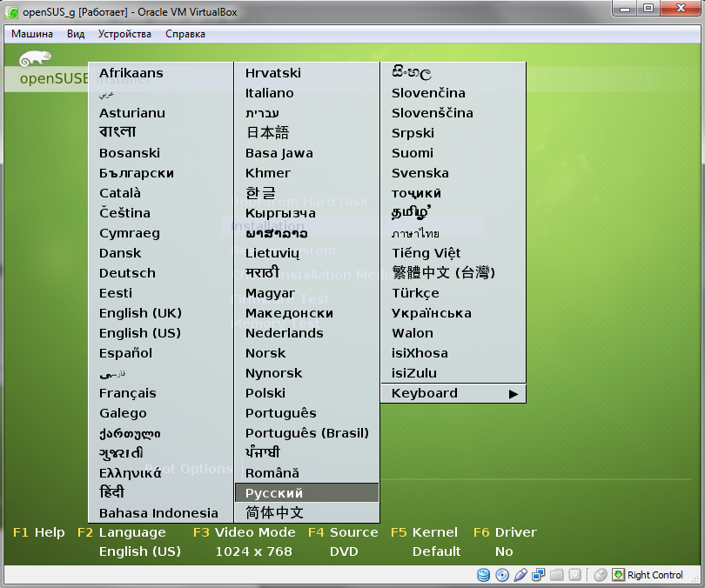
Task: Choose Română language entry
Action: click(x=306, y=473)
